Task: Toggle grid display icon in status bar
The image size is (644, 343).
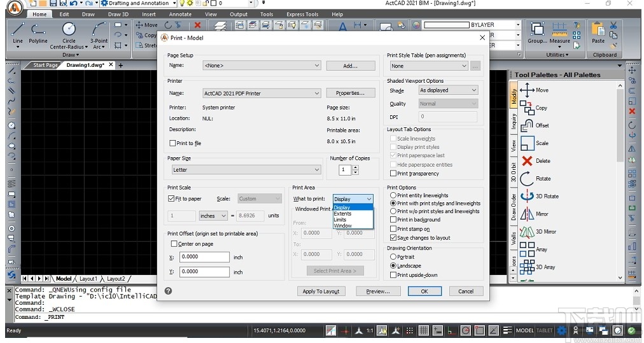Action: tap(423, 330)
